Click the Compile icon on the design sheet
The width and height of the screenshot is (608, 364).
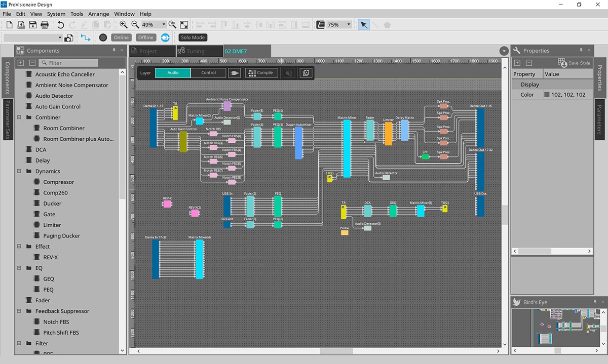(x=260, y=73)
